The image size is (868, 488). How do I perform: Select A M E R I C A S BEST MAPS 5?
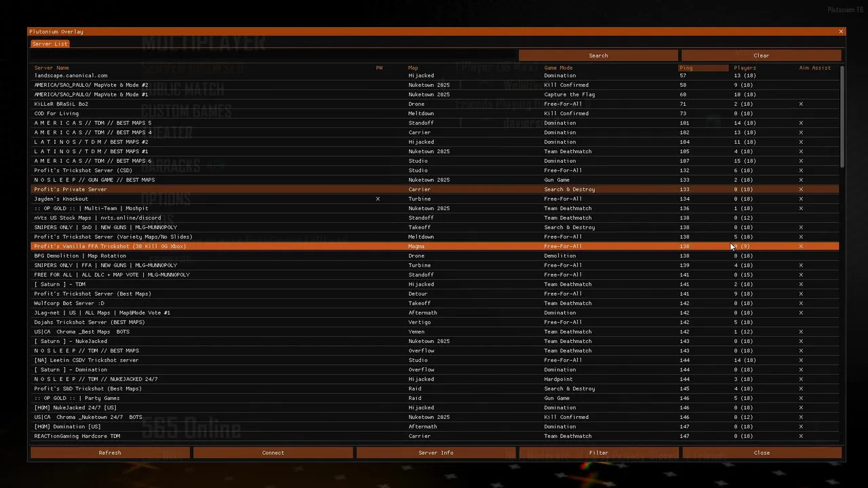[435, 123]
